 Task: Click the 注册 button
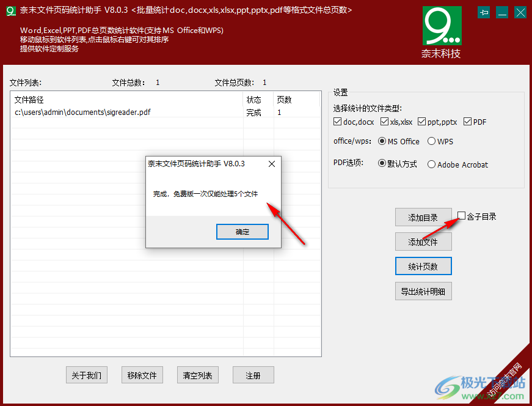[x=253, y=375]
